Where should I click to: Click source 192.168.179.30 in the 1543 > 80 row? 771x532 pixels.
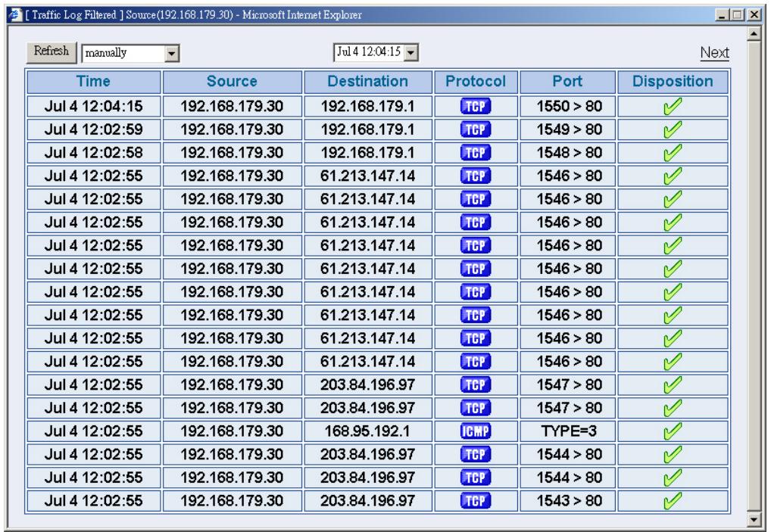click(x=232, y=501)
